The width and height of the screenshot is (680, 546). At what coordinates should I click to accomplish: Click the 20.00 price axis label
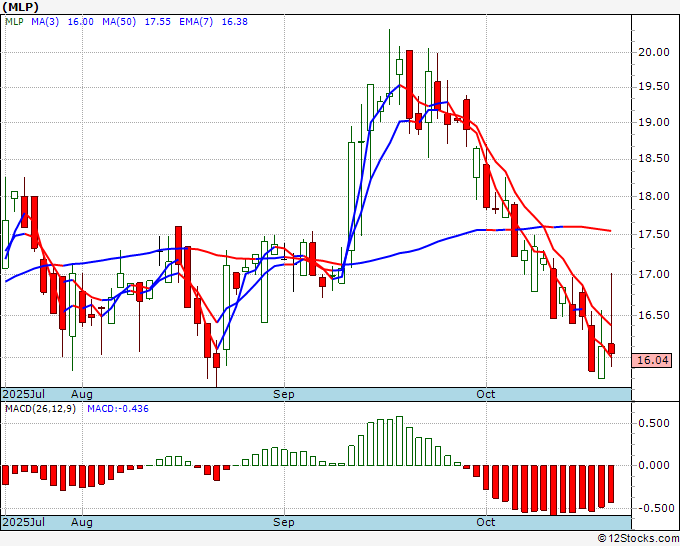(654, 52)
